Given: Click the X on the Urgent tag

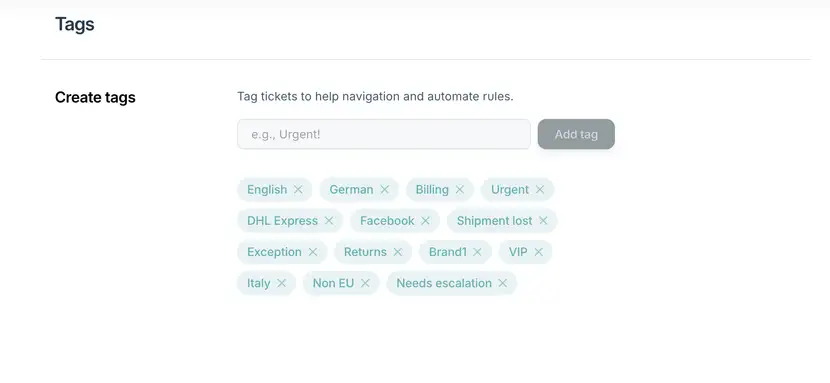Looking at the screenshot, I should [x=539, y=189].
